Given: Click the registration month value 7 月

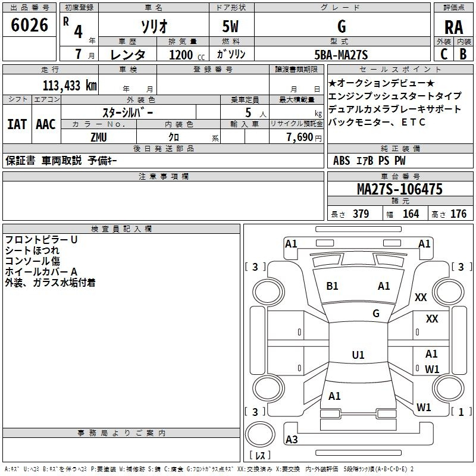Looking at the screenshot, I should coord(85,54).
